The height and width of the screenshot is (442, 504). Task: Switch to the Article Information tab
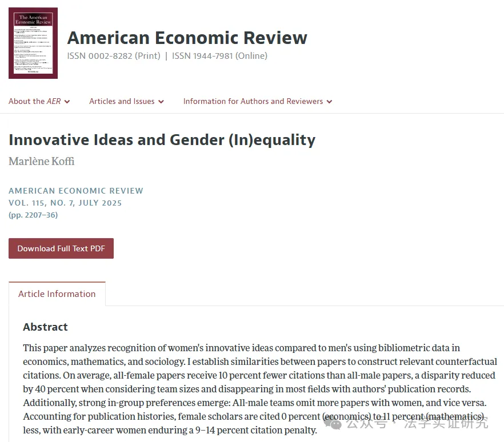tap(57, 294)
